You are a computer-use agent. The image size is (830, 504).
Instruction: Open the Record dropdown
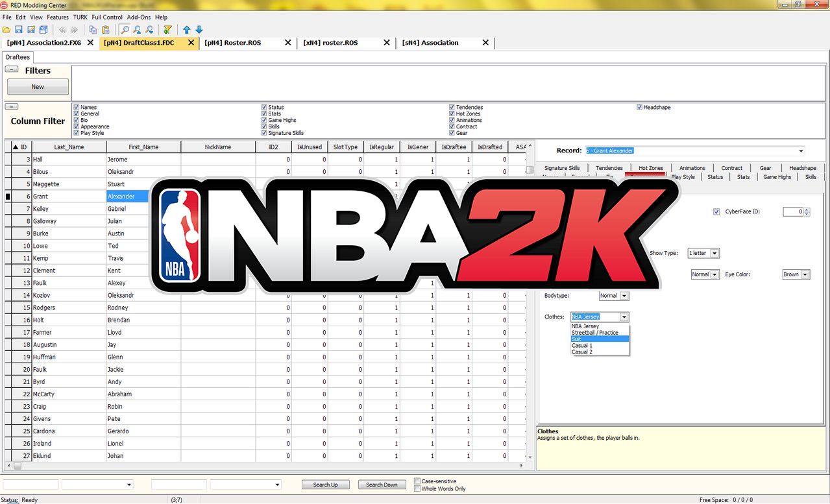[801, 150]
